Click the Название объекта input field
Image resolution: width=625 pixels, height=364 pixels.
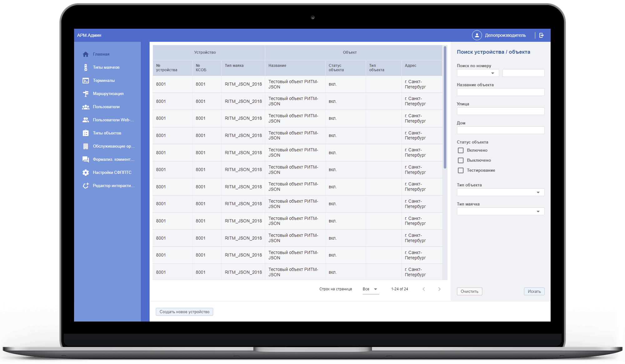501,92
